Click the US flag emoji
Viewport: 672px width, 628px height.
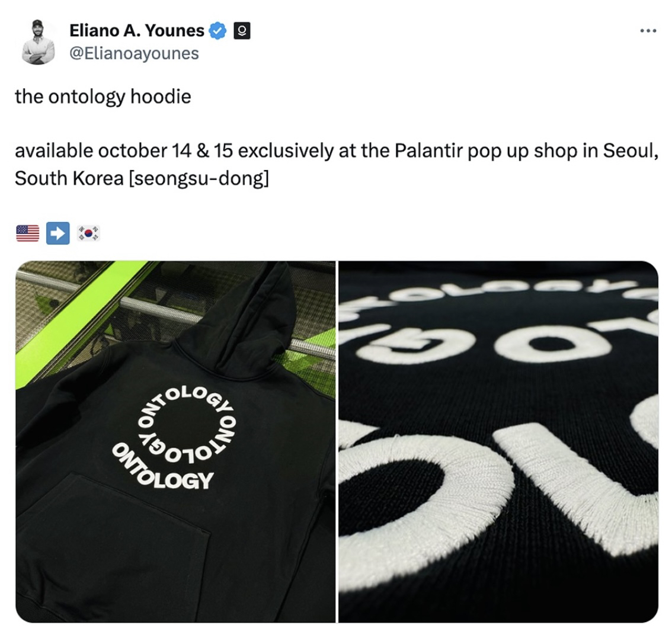28,233
